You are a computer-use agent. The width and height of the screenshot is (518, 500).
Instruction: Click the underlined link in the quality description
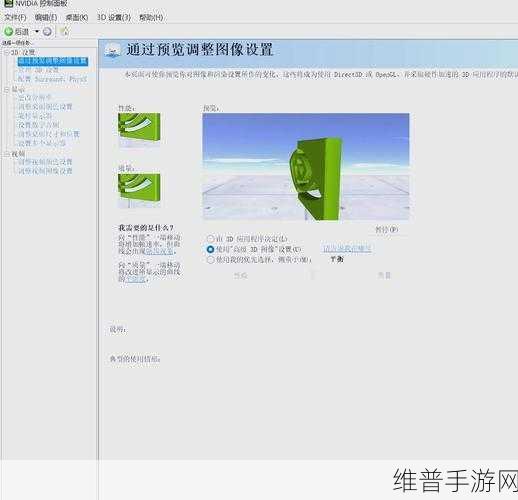(x=135, y=279)
